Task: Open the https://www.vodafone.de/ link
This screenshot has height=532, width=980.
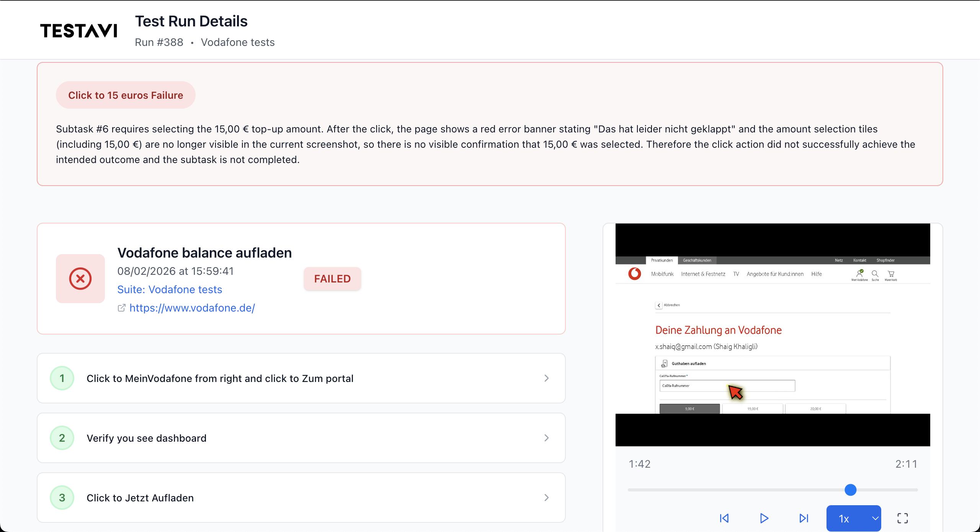Action: [x=192, y=308]
